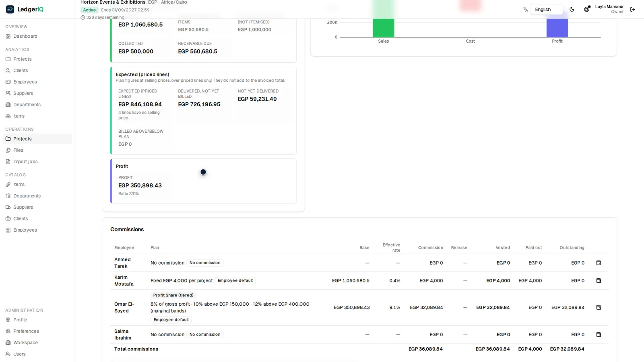Image resolution: width=644 pixels, height=362 pixels.
Task: Click No commission badge for Ahmed Tarek
Action: (205, 263)
